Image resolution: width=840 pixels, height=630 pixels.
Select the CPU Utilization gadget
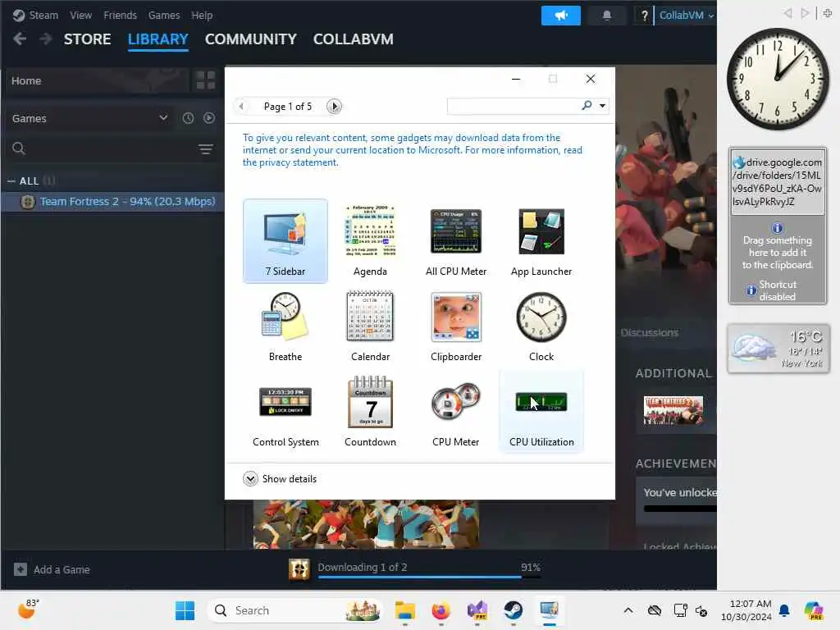pyautogui.click(x=541, y=412)
